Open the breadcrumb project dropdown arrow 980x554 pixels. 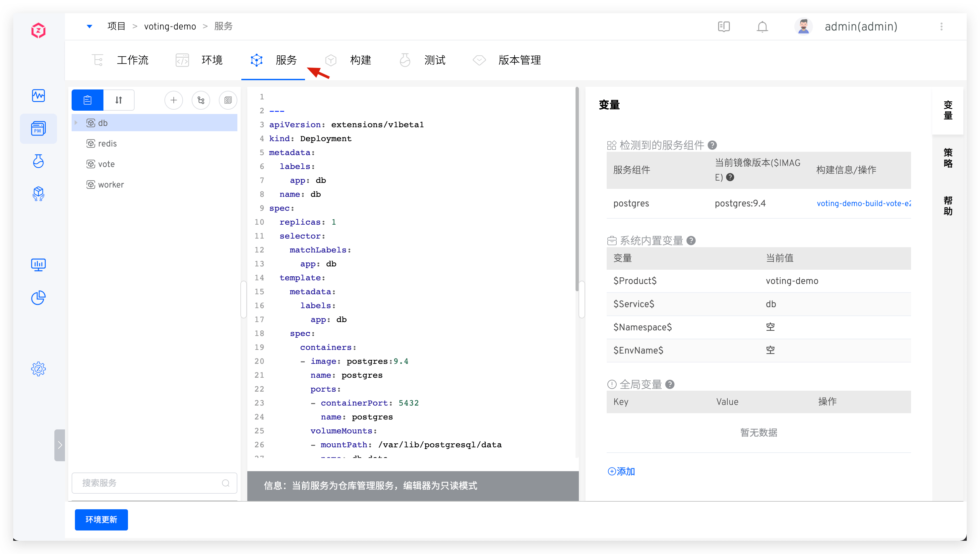(x=90, y=26)
